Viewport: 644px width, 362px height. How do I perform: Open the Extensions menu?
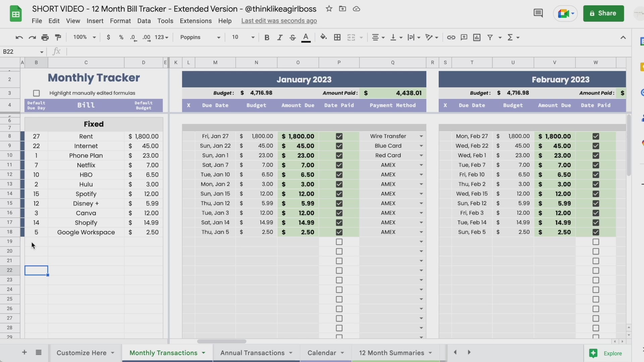(x=196, y=21)
